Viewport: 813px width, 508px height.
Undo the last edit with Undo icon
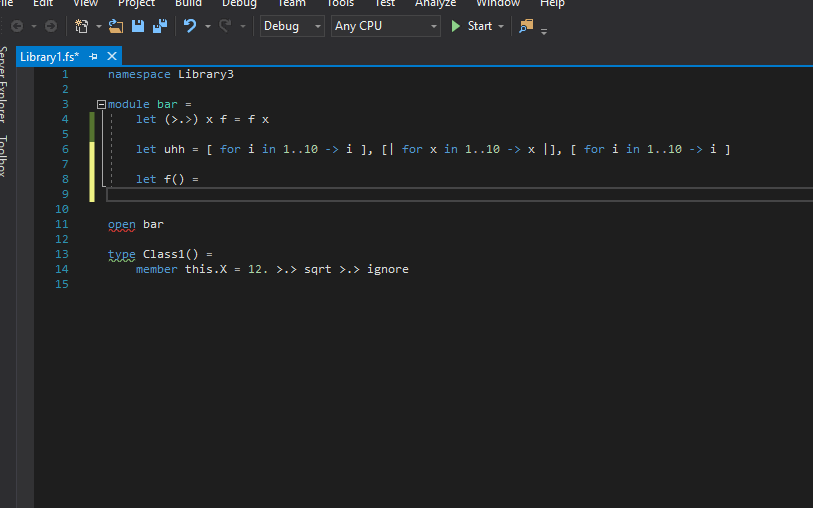point(190,26)
